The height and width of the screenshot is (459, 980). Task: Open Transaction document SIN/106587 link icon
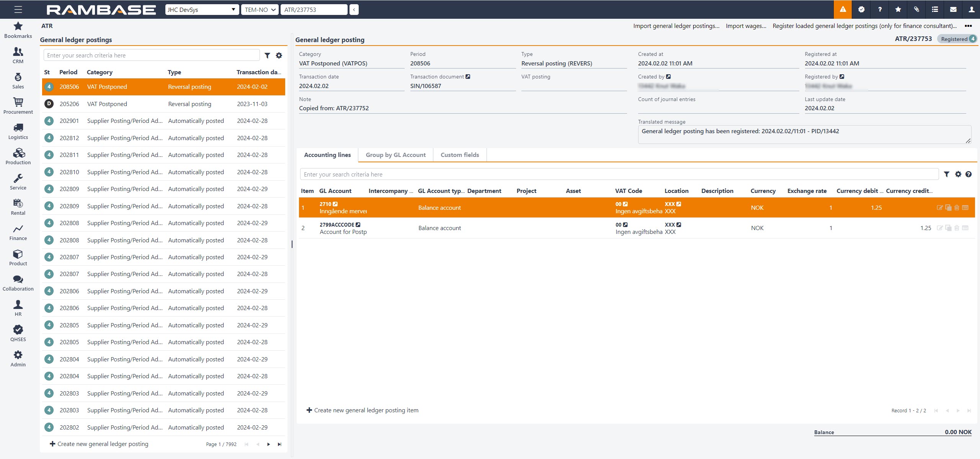pyautogui.click(x=468, y=77)
